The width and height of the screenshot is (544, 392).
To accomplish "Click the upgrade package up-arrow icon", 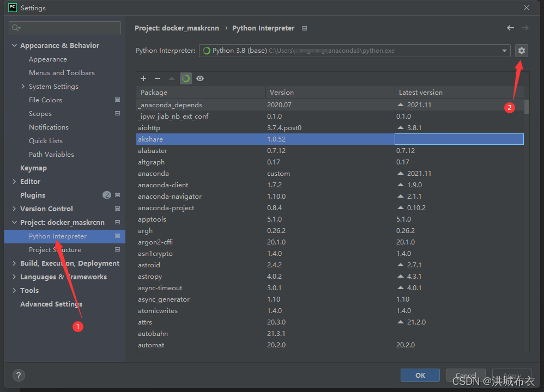I will 171,78.
